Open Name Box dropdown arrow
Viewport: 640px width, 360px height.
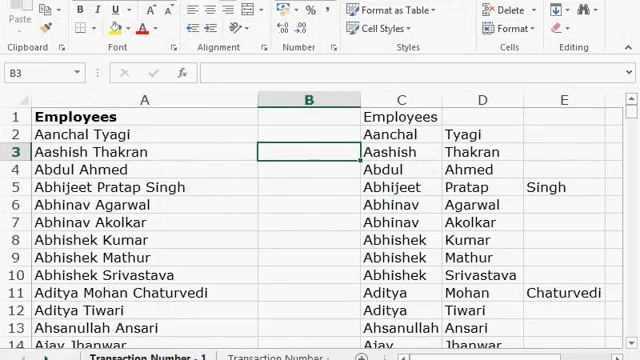tap(77, 73)
